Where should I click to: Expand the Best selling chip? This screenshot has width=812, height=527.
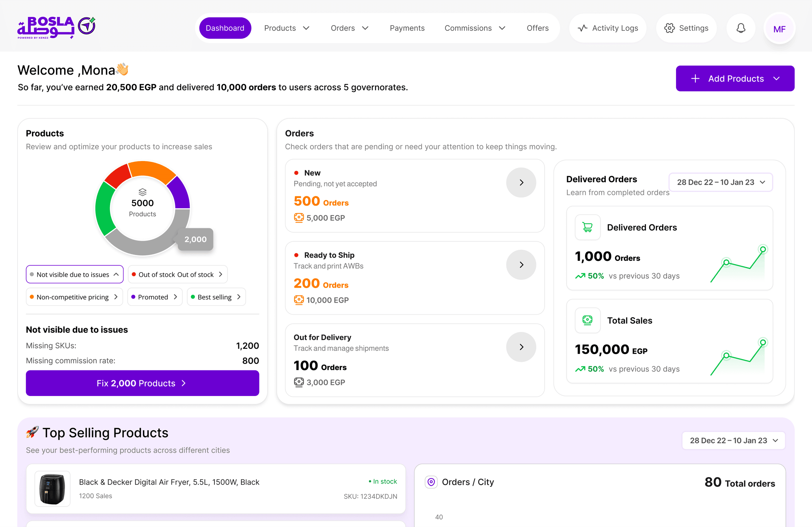[216, 297]
